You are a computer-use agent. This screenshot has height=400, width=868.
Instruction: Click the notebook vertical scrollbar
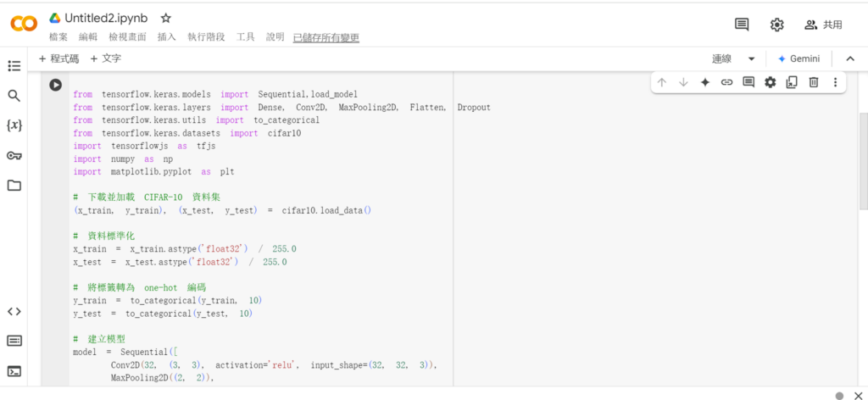tap(863, 161)
